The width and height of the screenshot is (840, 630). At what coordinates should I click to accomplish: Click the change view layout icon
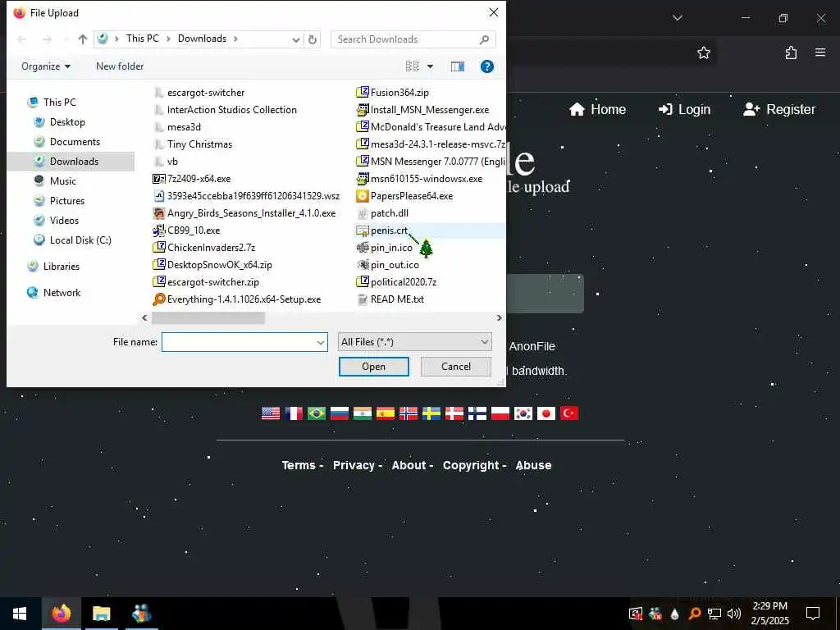413,66
